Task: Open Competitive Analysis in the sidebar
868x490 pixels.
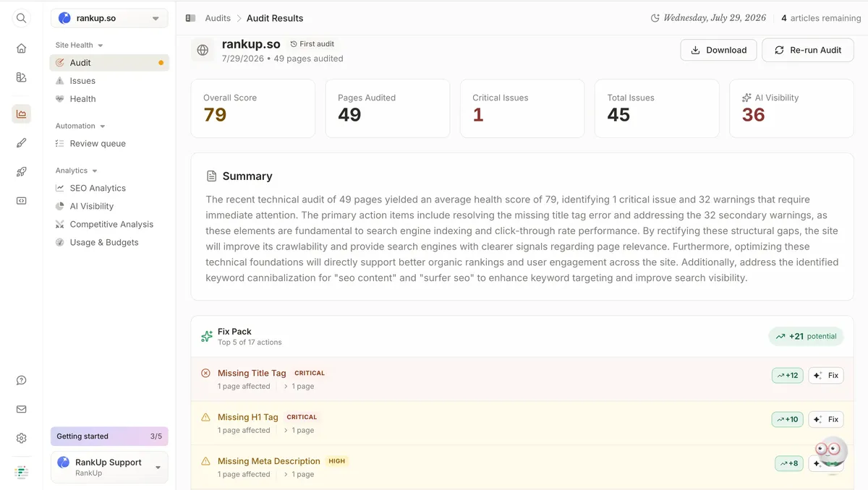Action: tap(109, 224)
